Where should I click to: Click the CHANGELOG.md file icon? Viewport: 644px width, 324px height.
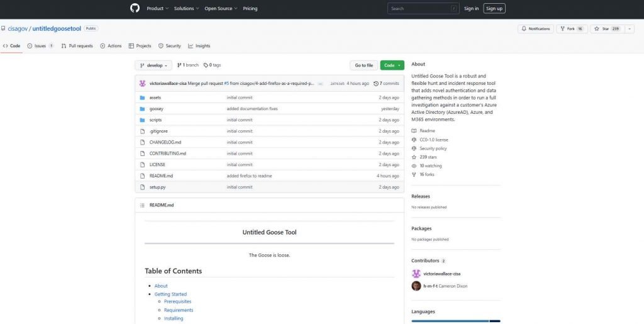coord(143,142)
